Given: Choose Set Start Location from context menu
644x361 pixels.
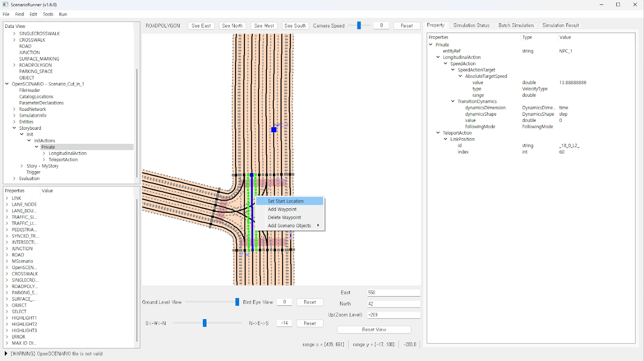Looking at the screenshot, I should (x=286, y=201).
